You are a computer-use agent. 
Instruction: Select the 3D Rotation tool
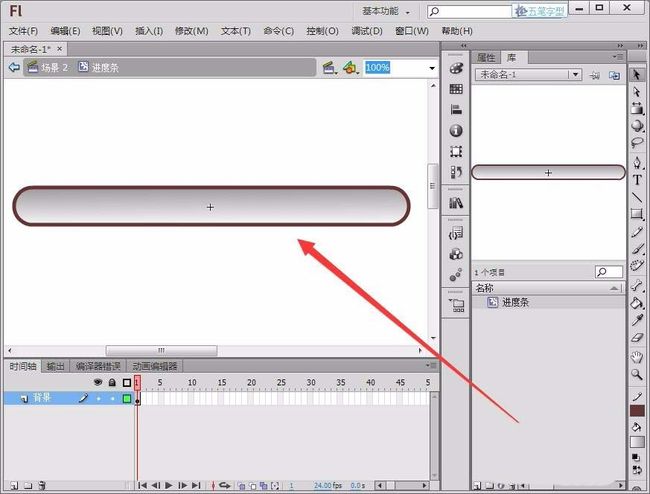pos(637,126)
